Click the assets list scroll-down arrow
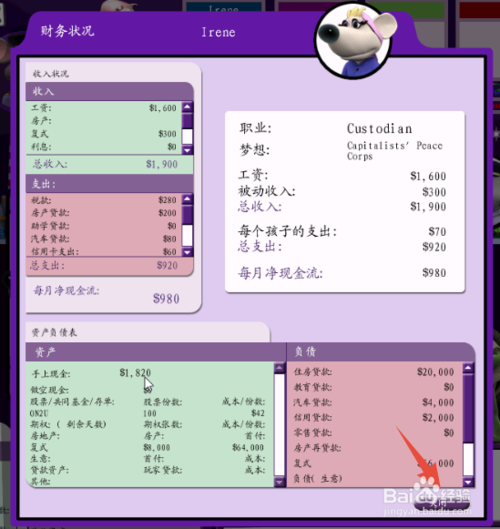 [279, 482]
